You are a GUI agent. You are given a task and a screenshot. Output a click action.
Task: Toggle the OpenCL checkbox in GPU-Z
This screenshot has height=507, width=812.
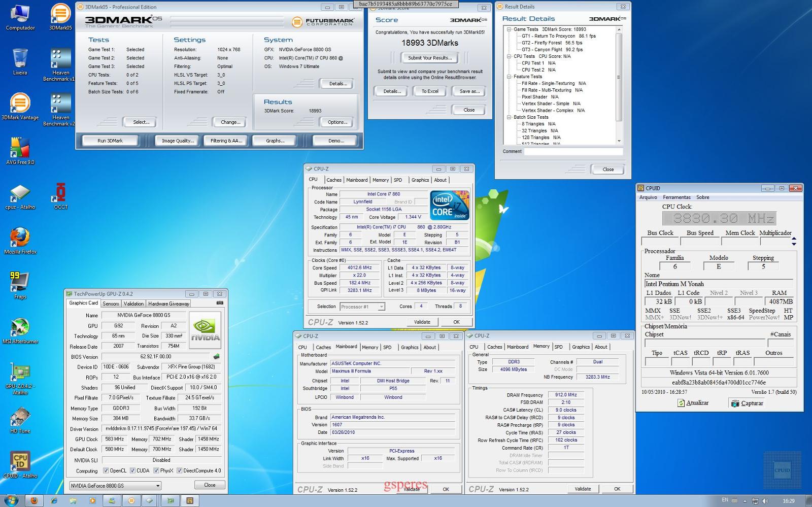pos(106,470)
